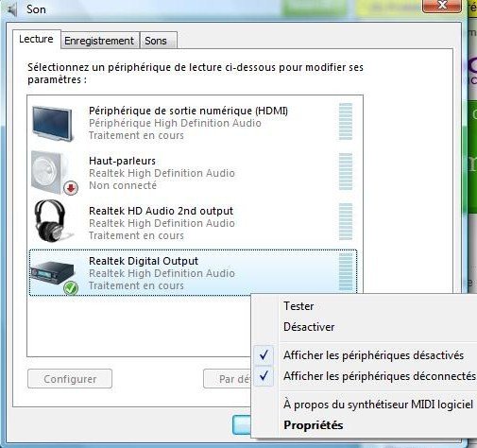Click the red not-connected arrow badge
Image resolution: width=477 pixels, height=448 pixels.
tap(71, 188)
